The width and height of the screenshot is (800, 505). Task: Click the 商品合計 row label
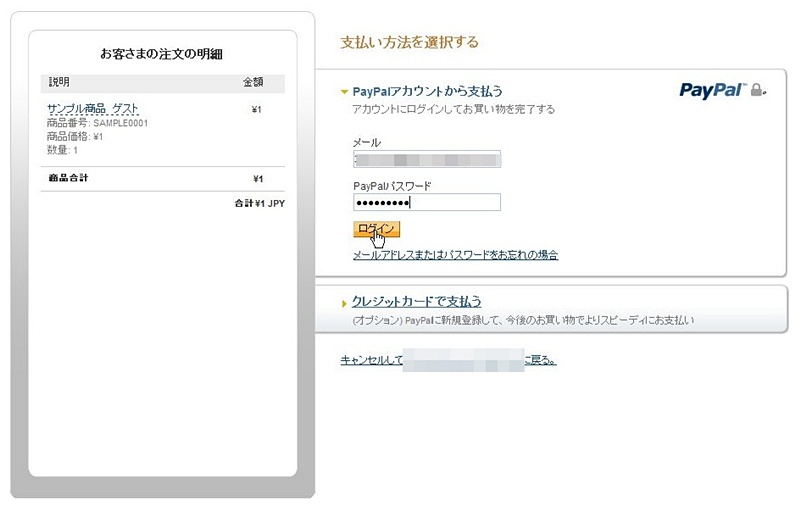pos(68,178)
